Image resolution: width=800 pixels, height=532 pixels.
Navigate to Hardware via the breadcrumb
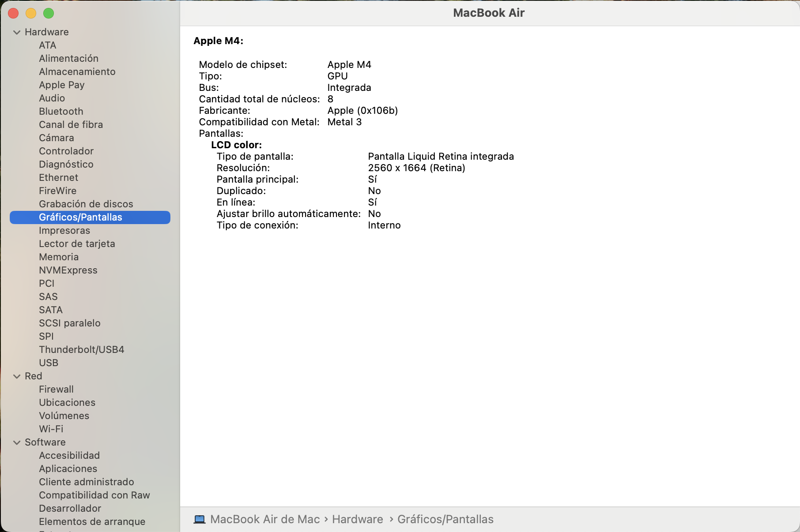(x=358, y=519)
